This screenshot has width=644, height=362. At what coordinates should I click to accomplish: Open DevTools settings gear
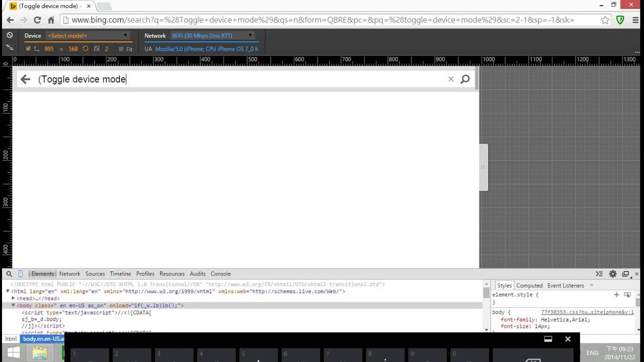pos(613,274)
